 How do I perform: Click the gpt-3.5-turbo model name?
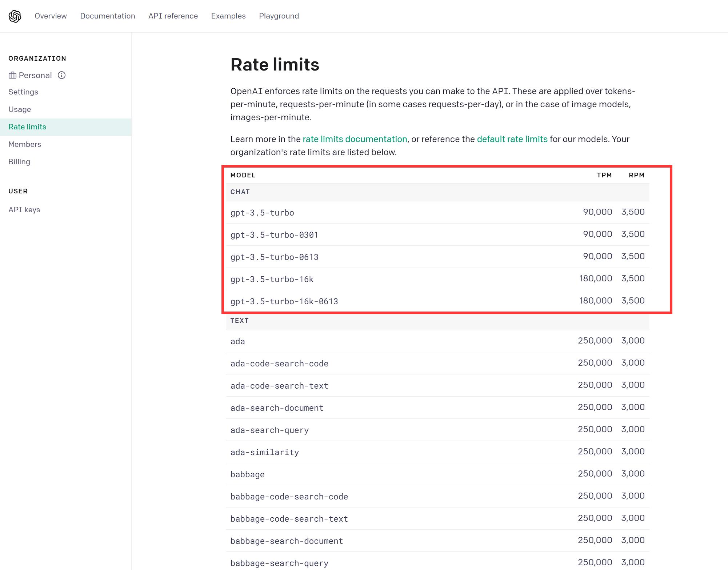pos(262,213)
